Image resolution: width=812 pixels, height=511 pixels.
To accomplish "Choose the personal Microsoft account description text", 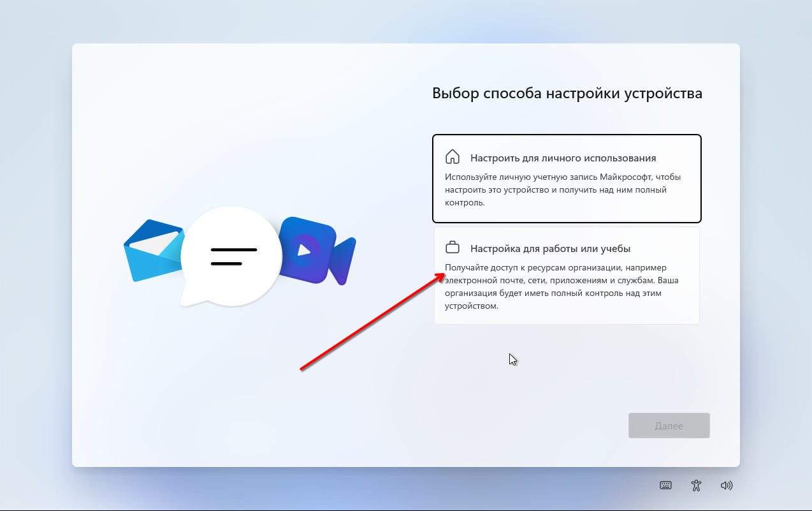I will [x=564, y=189].
